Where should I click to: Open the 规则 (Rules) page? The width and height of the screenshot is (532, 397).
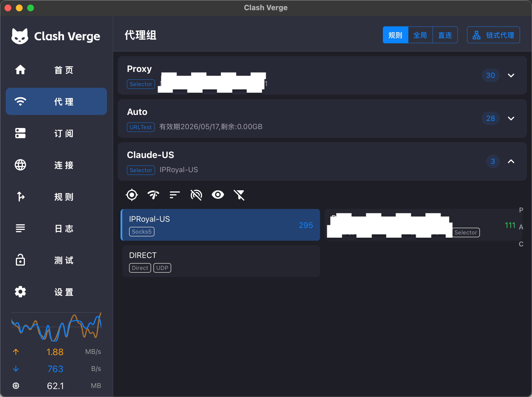(x=56, y=197)
